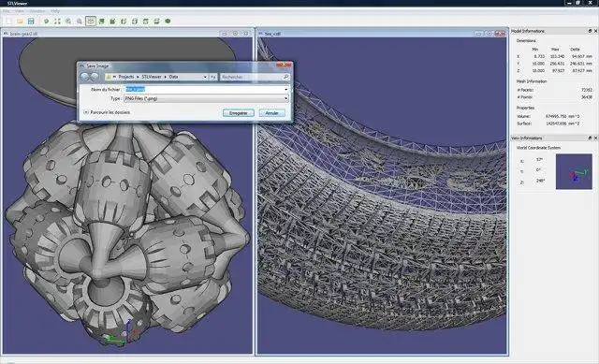Undock the View Informations panel

[590, 138]
